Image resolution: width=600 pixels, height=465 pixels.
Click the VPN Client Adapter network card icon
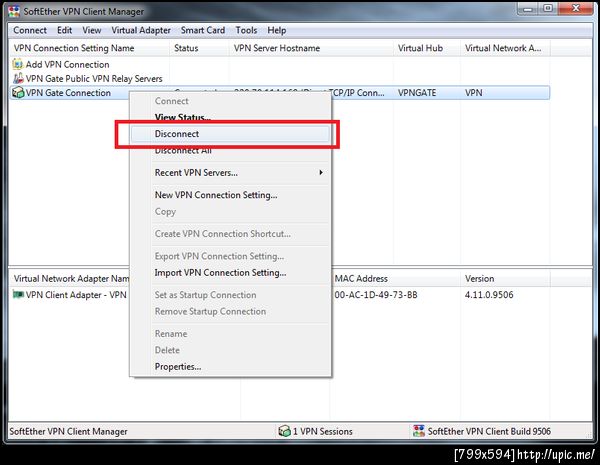click(x=18, y=295)
